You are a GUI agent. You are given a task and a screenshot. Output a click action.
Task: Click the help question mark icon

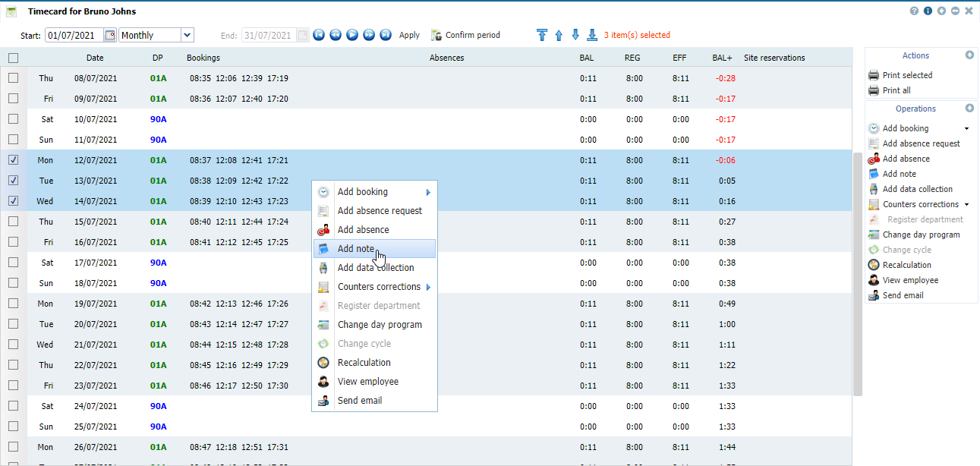914,11
